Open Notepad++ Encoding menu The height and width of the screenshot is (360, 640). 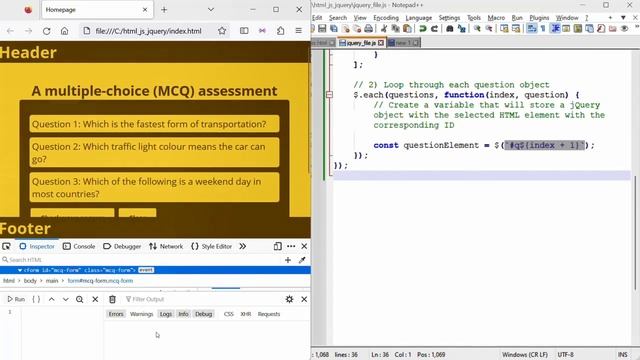(x=386, y=18)
